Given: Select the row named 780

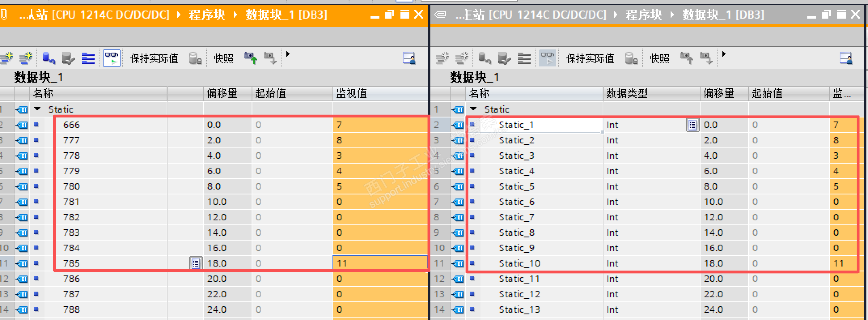Looking at the screenshot, I should 71,186.
